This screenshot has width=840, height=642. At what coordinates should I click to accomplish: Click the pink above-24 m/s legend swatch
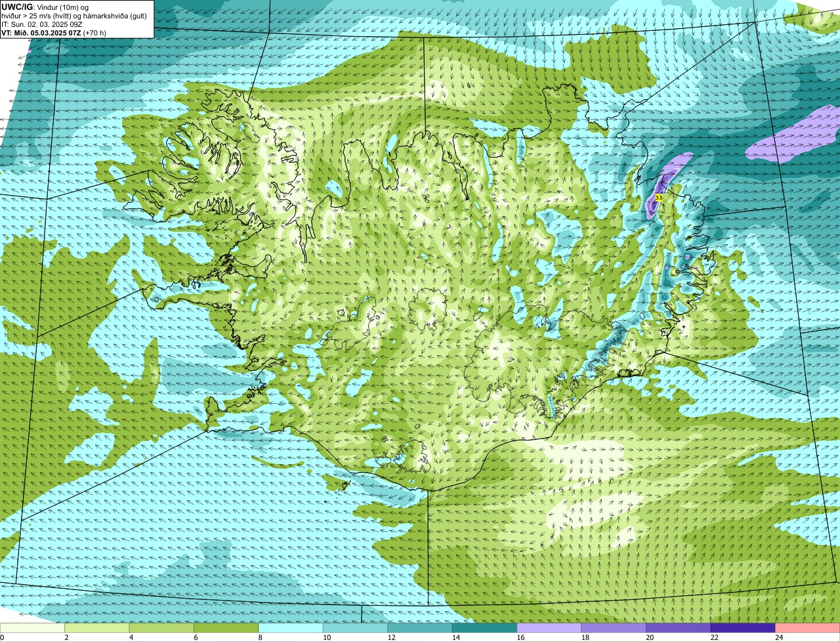[807, 628]
